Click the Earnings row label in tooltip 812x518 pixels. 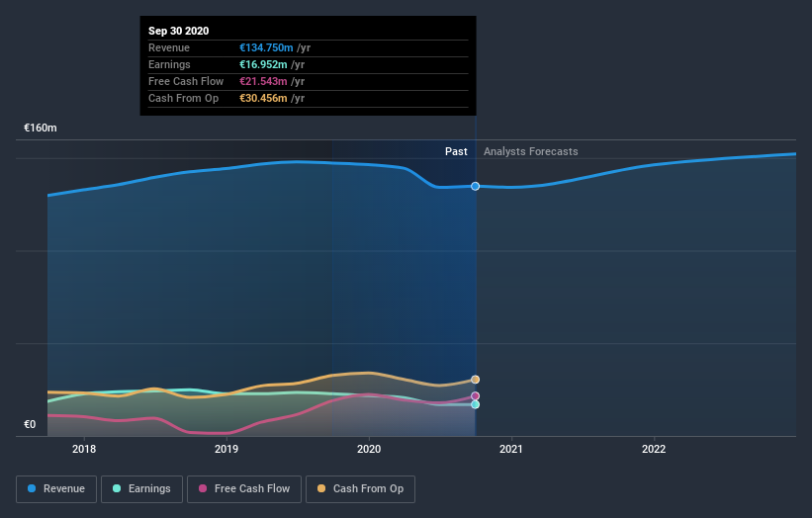pos(169,64)
